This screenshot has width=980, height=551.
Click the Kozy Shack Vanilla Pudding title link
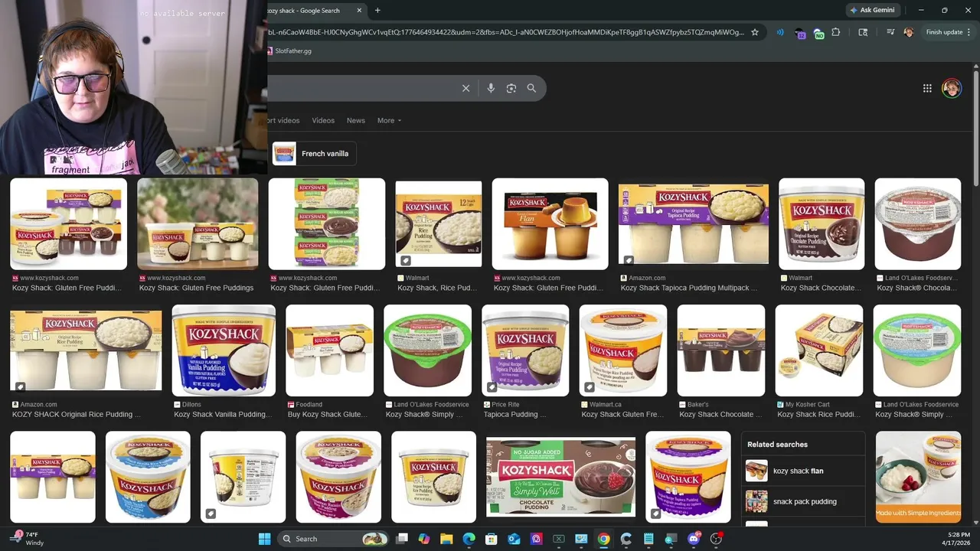[223, 415]
